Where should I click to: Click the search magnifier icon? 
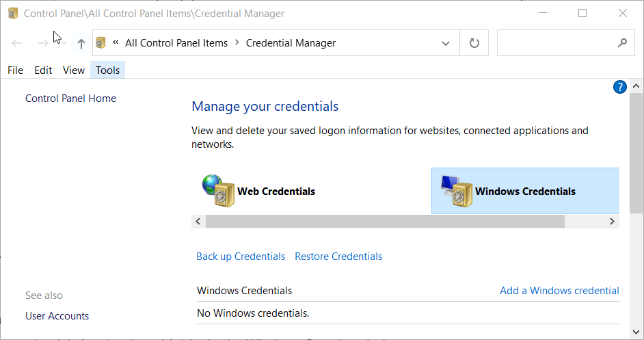(622, 42)
